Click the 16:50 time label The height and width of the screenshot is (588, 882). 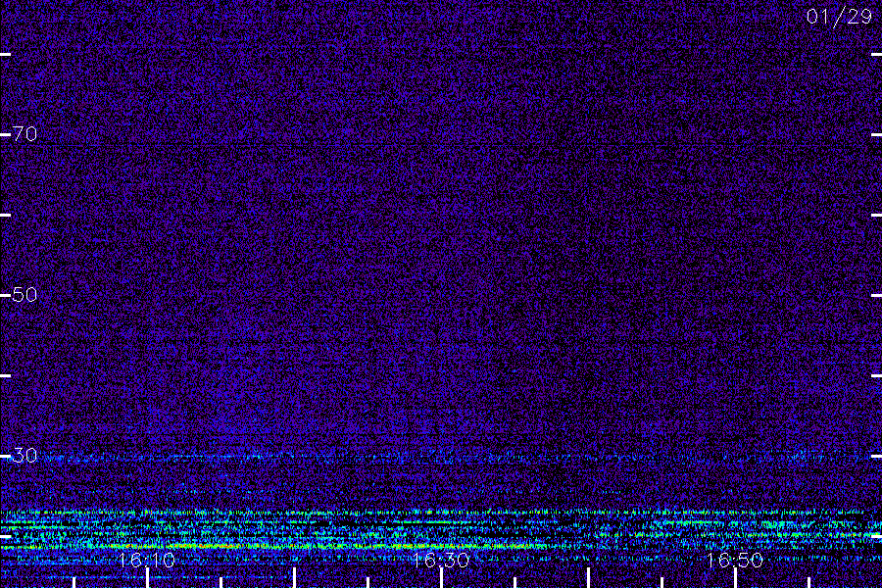735,560
